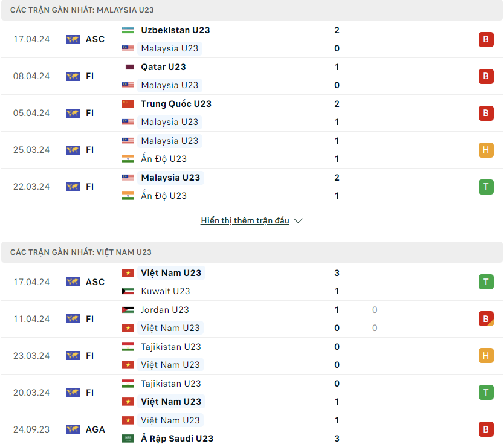Click orange H badge for 25.03.24 match
The image size is (504, 447).
pos(486,150)
